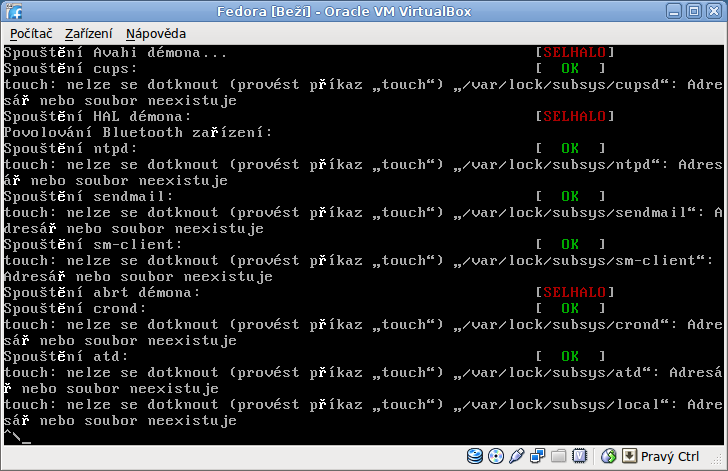This screenshot has width=728, height=471.
Task: Close the VirtualBox window
Action: tap(714, 11)
